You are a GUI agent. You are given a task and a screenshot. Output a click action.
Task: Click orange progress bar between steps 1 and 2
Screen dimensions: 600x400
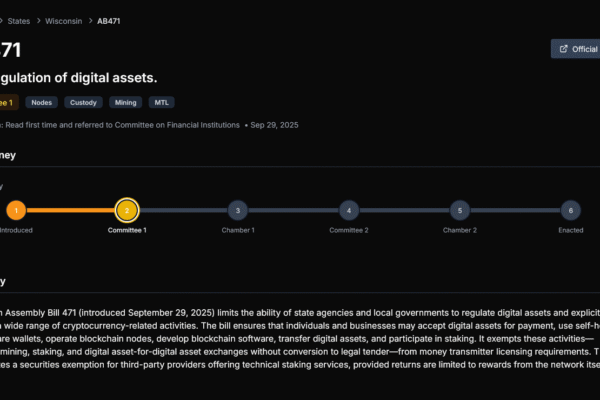point(71,210)
